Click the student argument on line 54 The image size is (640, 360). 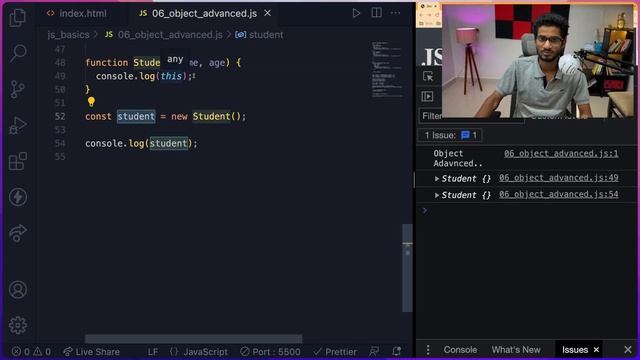coord(169,143)
